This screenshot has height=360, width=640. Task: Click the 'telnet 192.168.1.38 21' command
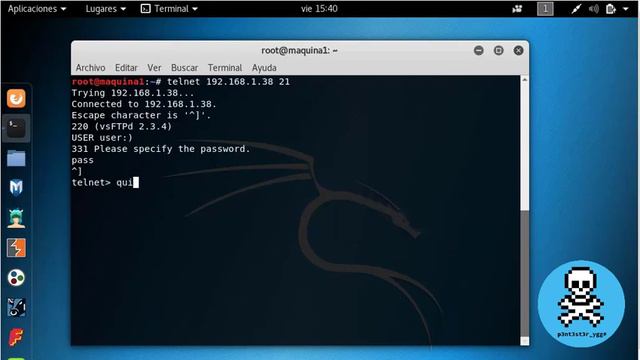[228, 82]
